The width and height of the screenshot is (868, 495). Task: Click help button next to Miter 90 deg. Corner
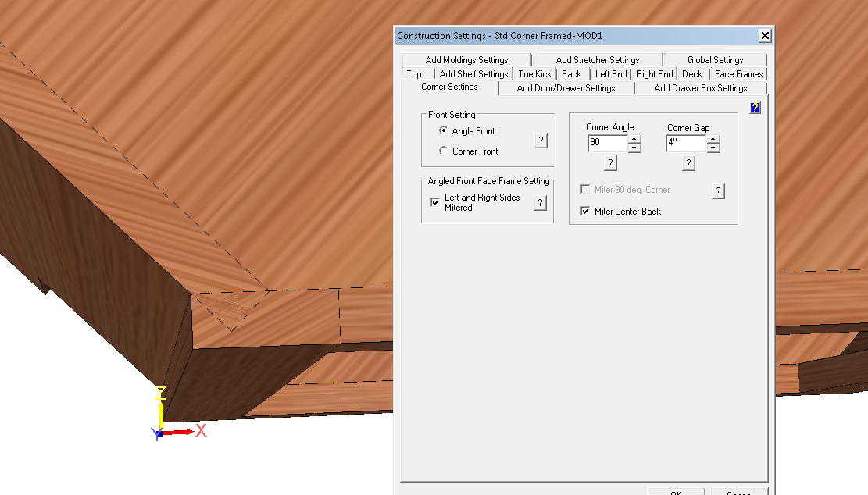pos(718,191)
